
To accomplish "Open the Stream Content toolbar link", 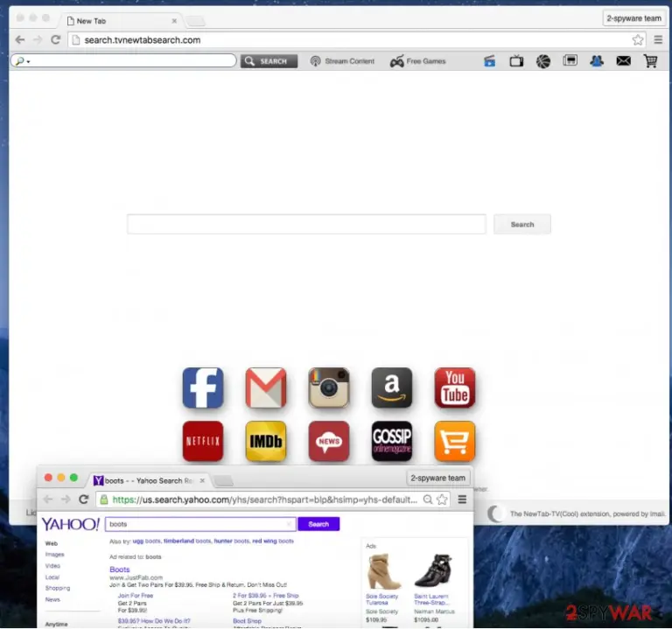I will tap(342, 61).
